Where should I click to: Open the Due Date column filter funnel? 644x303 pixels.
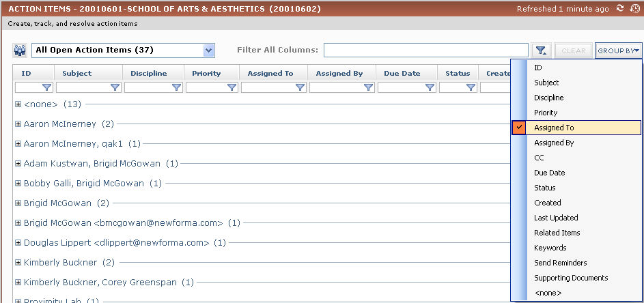pyautogui.click(x=430, y=87)
